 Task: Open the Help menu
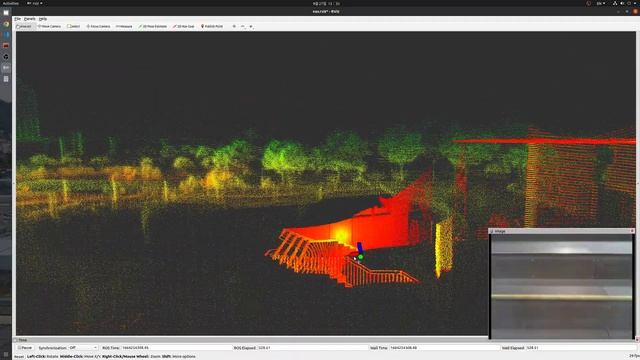pos(42,19)
